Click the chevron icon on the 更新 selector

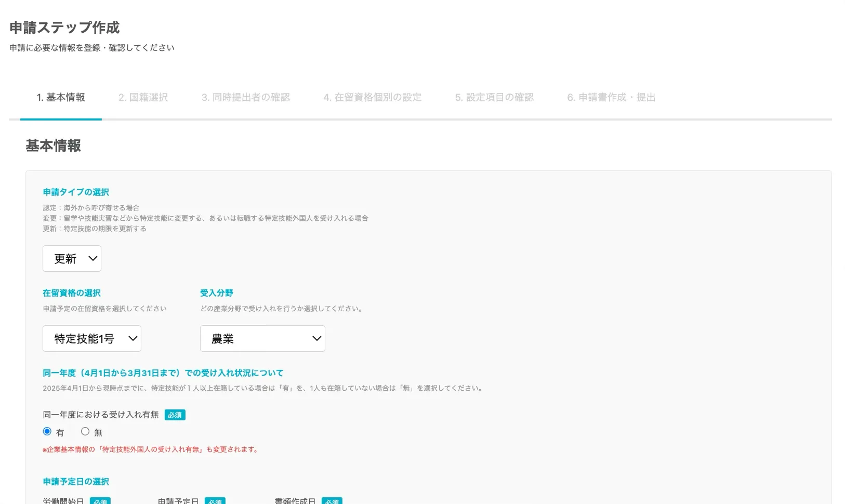click(92, 258)
